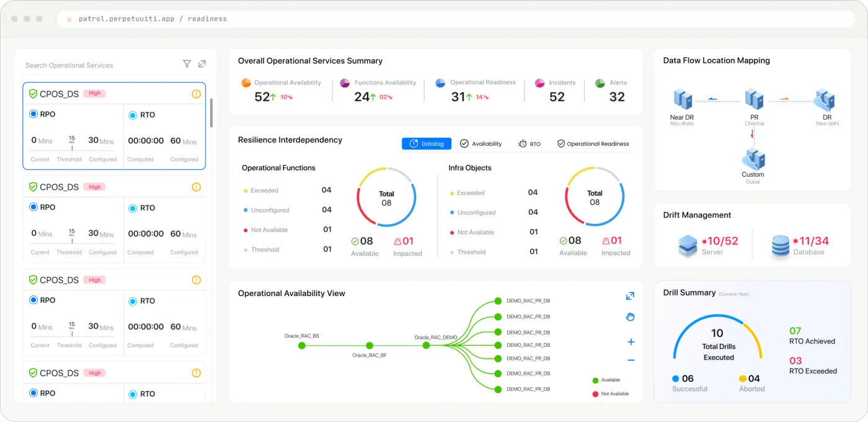Click the 03 RTO Exceeded figure
868x422 pixels.
coord(795,361)
